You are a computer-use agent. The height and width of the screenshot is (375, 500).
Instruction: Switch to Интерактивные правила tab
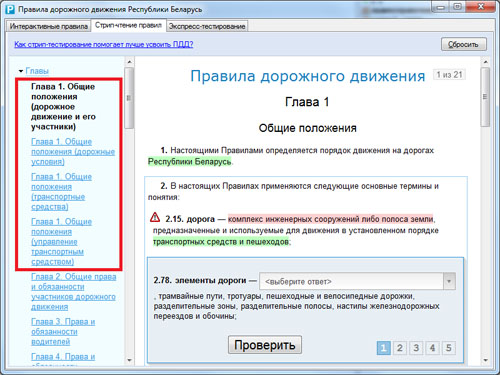[x=49, y=26]
